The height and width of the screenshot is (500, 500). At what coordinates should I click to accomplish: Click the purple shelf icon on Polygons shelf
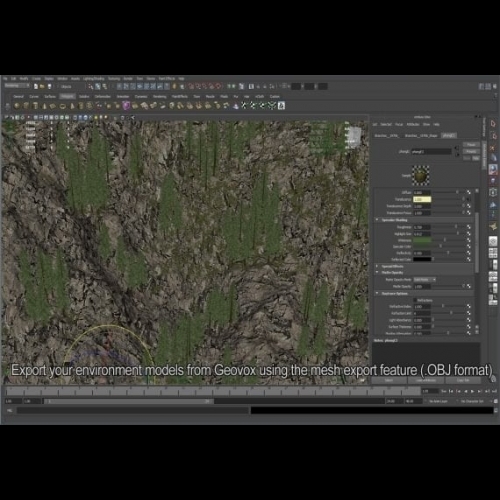point(126,106)
